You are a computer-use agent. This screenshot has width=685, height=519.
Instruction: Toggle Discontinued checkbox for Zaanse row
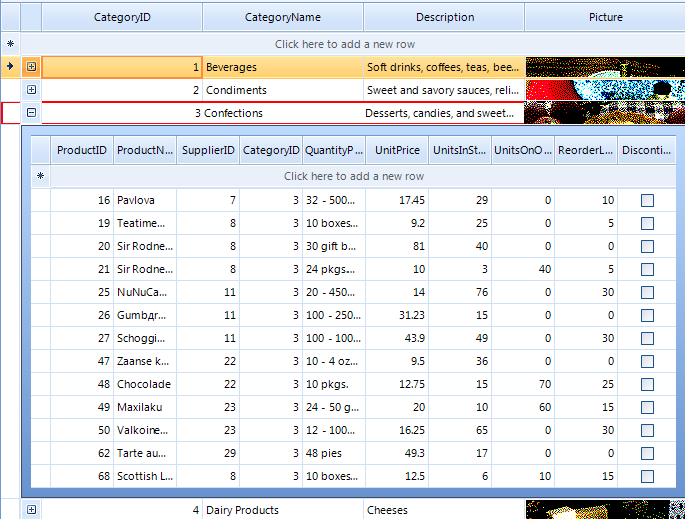(647, 361)
